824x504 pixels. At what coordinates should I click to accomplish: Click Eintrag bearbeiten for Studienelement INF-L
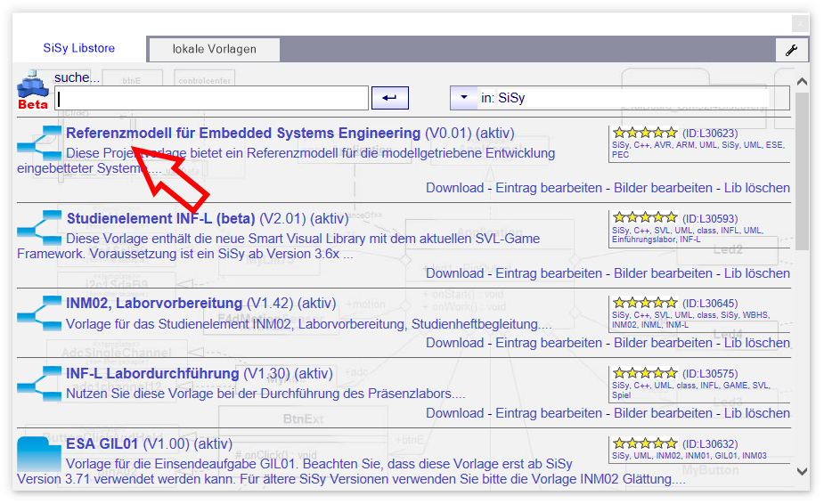click(x=549, y=273)
